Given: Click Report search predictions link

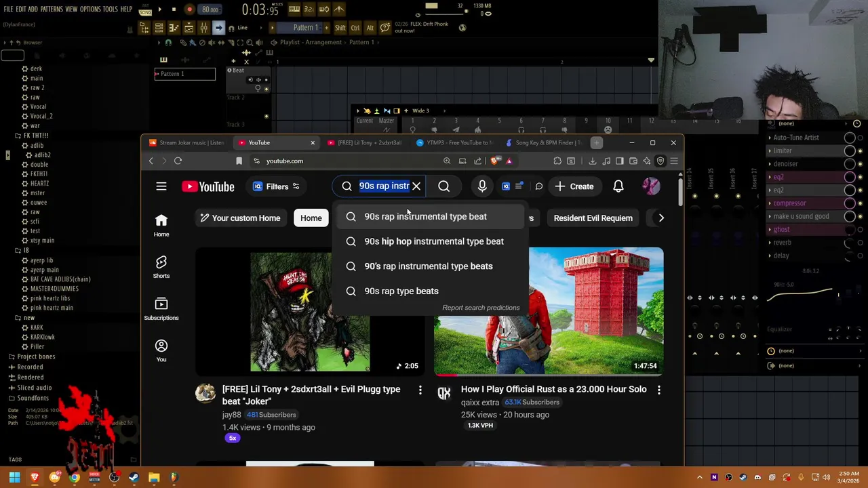Looking at the screenshot, I should (481, 308).
